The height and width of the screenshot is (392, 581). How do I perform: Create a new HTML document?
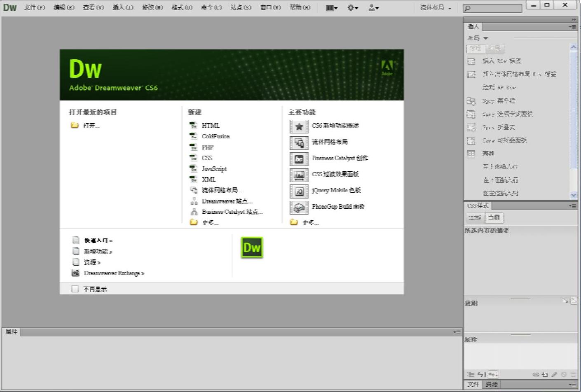211,126
